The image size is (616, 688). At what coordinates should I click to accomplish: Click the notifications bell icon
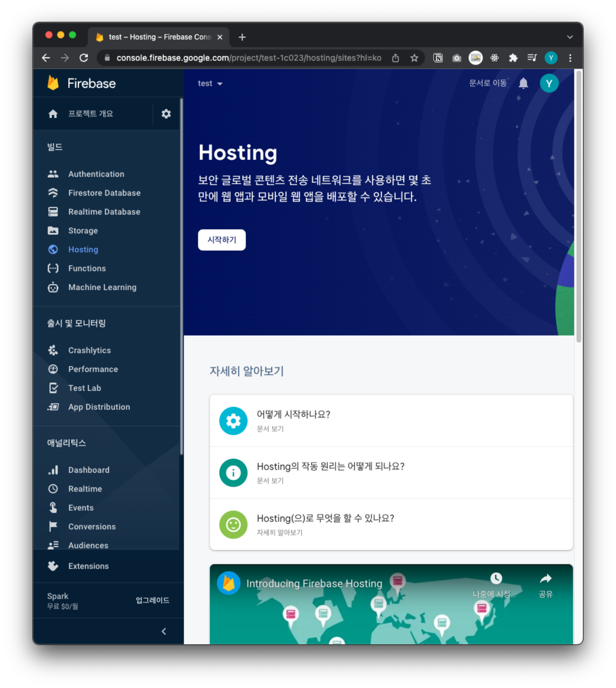[523, 83]
